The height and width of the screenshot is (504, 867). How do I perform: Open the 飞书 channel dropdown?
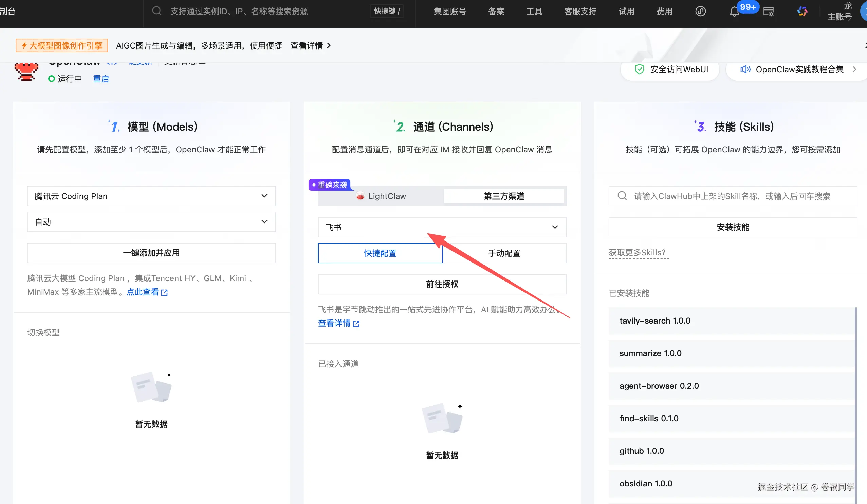tap(442, 227)
